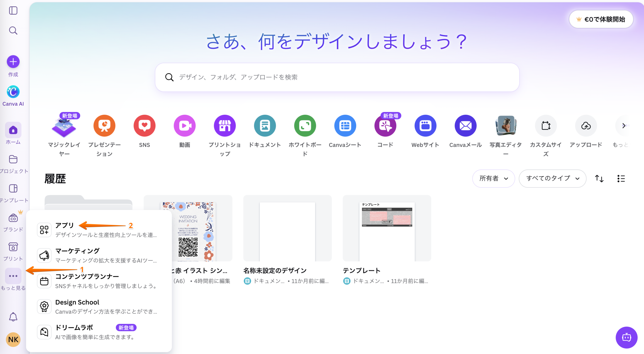Go to ホーム in the sidebar

[x=13, y=133]
